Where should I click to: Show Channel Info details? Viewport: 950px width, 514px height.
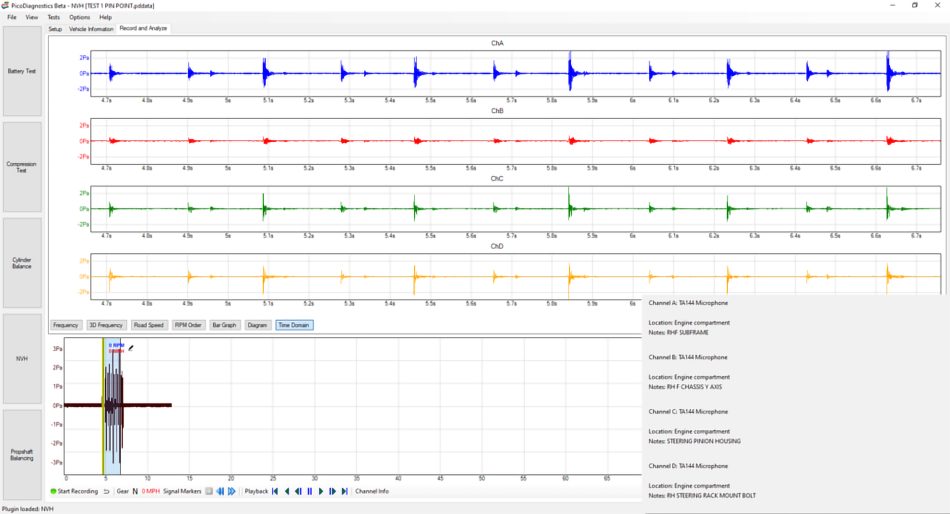pos(372,491)
